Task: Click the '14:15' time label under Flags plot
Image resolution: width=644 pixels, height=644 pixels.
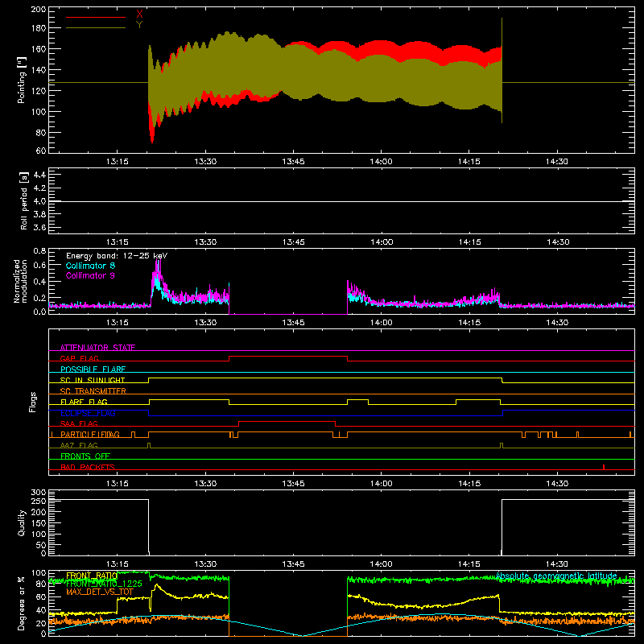Action: pyautogui.click(x=469, y=484)
